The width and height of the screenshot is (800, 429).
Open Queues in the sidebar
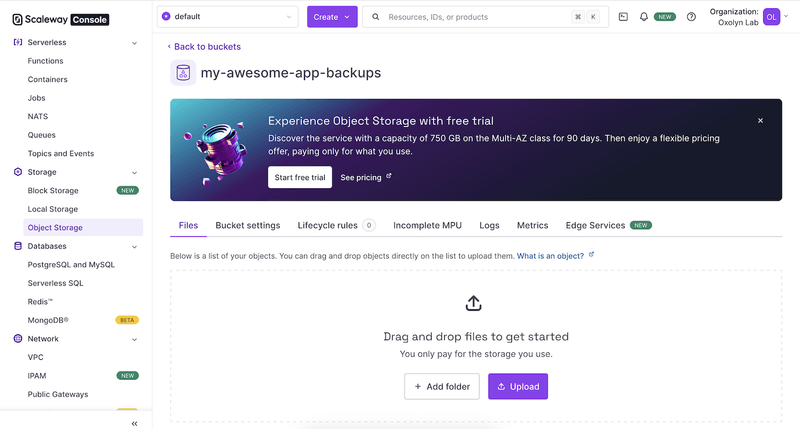[41, 135]
